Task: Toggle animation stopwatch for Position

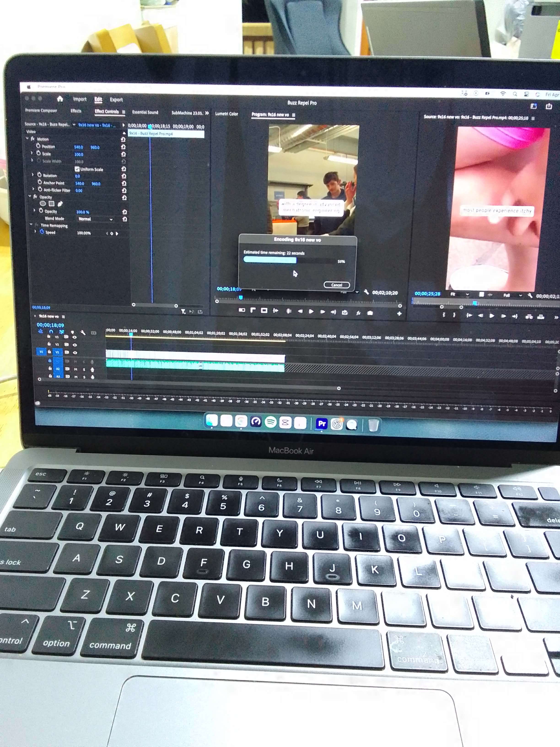Action: pyautogui.click(x=38, y=146)
